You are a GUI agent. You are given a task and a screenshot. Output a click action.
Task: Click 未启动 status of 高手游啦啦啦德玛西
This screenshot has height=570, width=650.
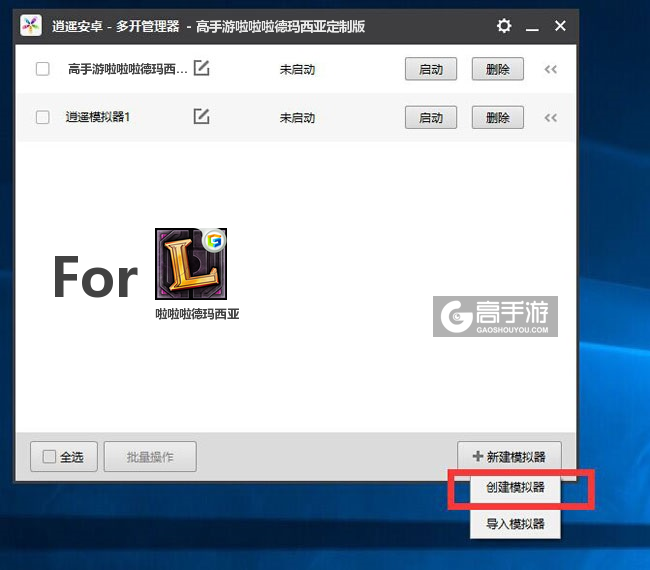(297, 70)
